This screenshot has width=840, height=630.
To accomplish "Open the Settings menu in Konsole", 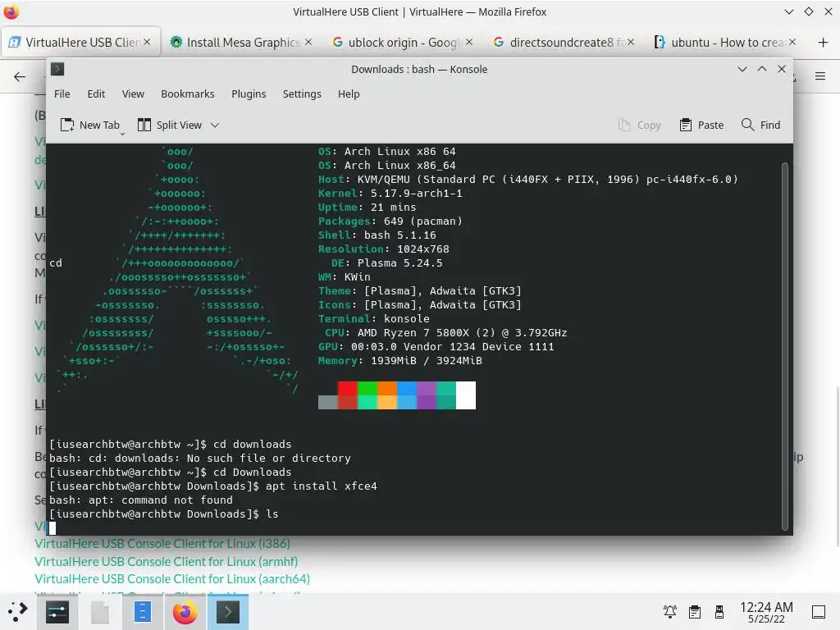I will tap(302, 94).
